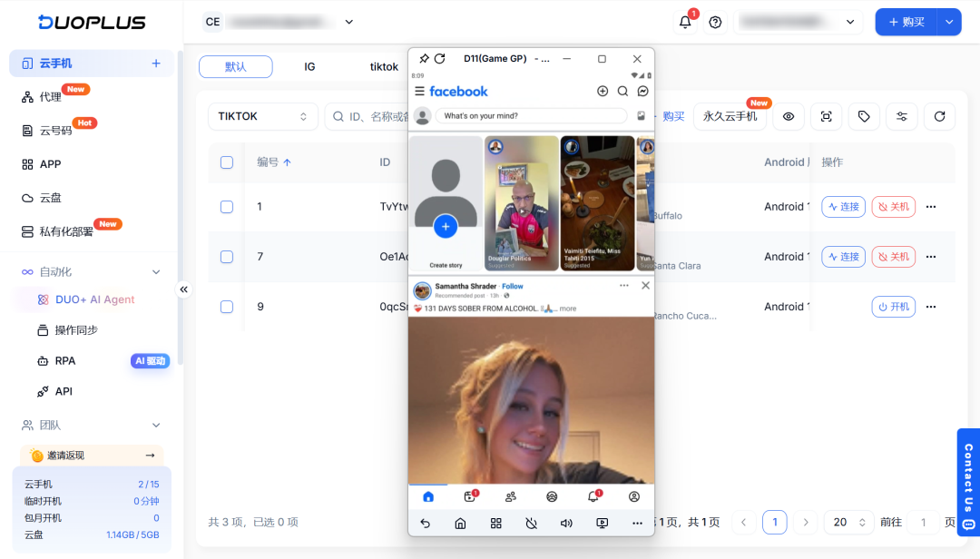The image size is (980, 559).
Task: Click 连接 for row 1
Action: click(843, 207)
